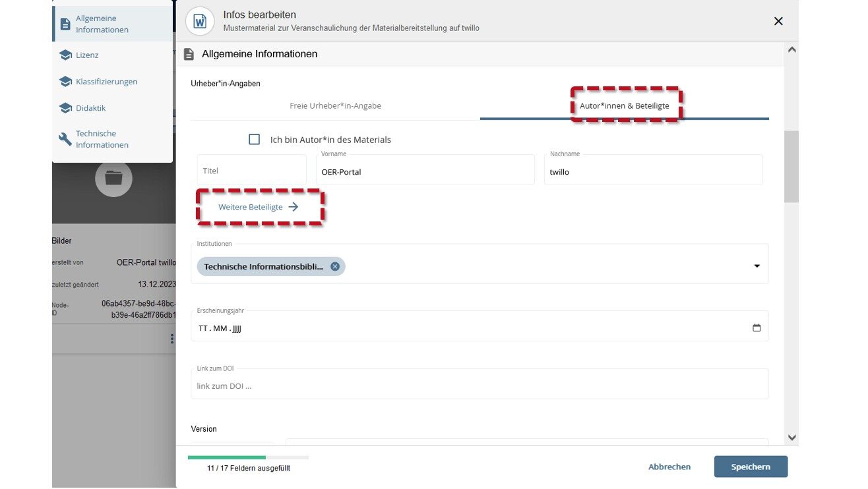Click the Speichern button

tap(751, 467)
